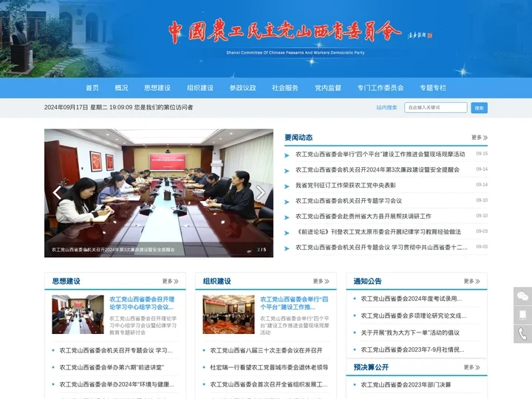532x399 pixels.
Task: Open notice 2024年度考试录用
Action: (412, 299)
